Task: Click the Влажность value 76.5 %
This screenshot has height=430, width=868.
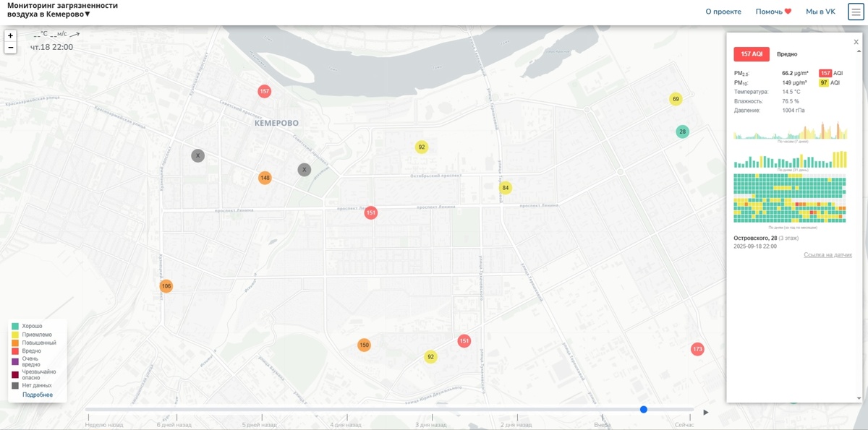Action: (790, 101)
